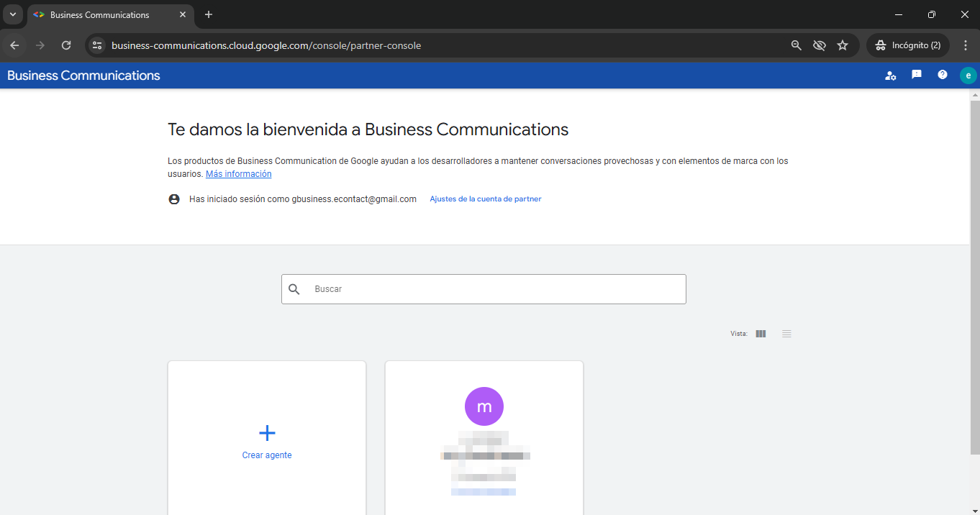Click the browser forward arrow
The width and height of the screenshot is (980, 515).
pyautogui.click(x=40, y=45)
